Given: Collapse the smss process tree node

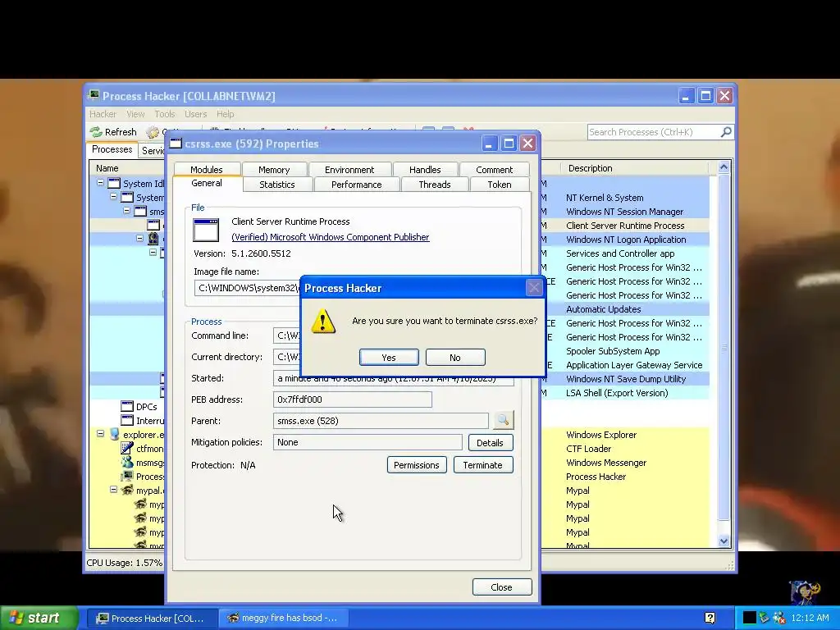Looking at the screenshot, I should tap(127, 211).
